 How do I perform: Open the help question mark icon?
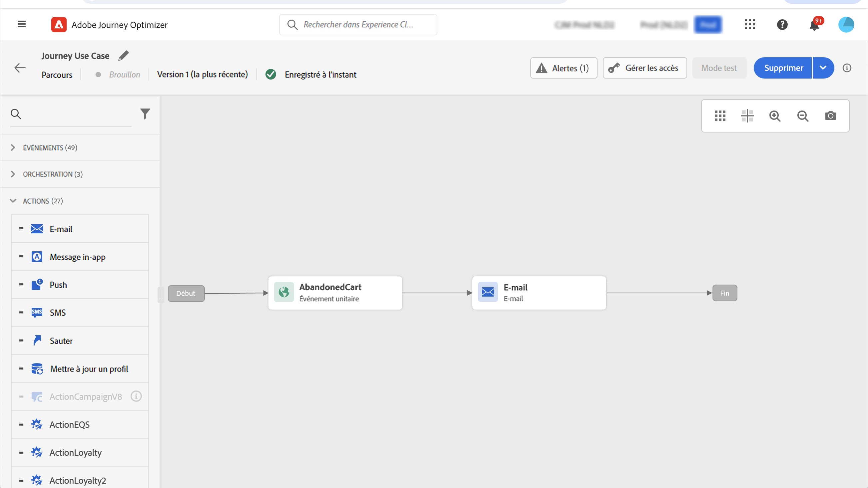[x=782, y=25]
